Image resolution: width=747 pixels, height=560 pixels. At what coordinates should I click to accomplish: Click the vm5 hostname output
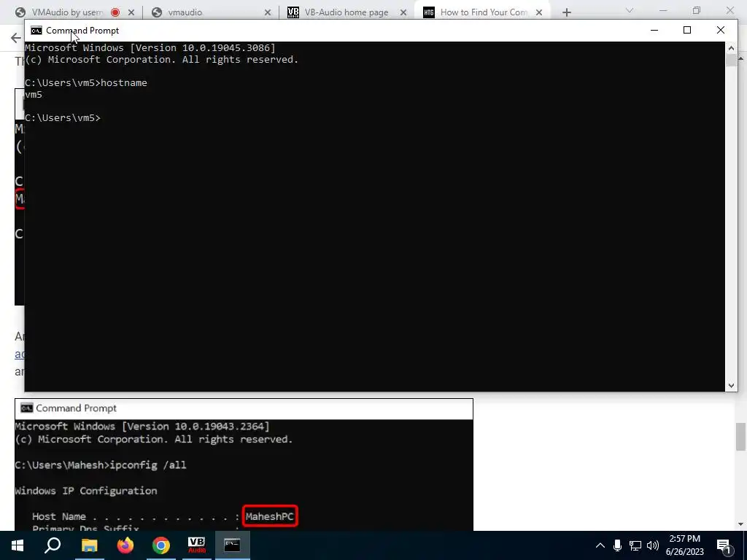click(34, 94)
